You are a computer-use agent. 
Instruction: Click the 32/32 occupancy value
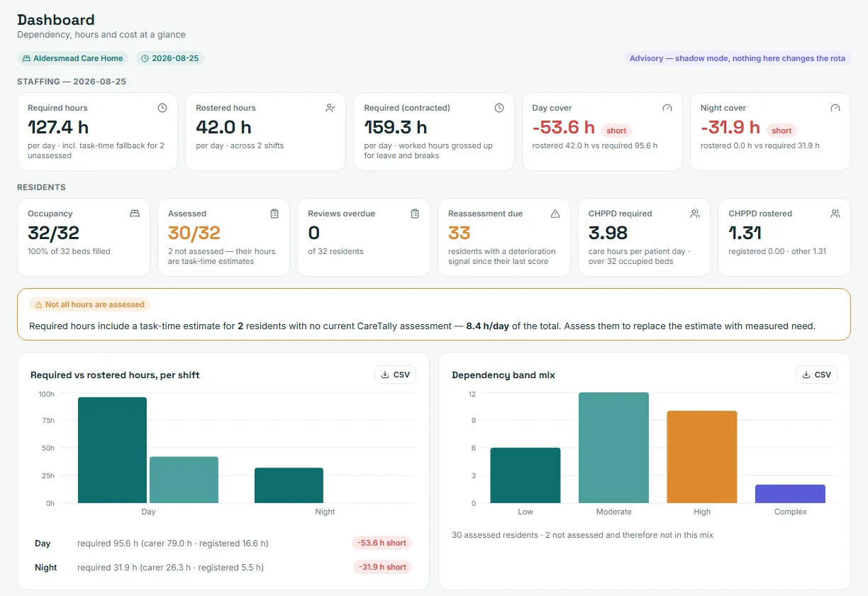[53, 233]
